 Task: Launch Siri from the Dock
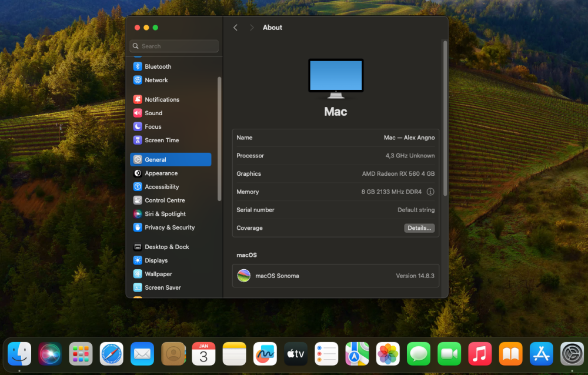50,354
